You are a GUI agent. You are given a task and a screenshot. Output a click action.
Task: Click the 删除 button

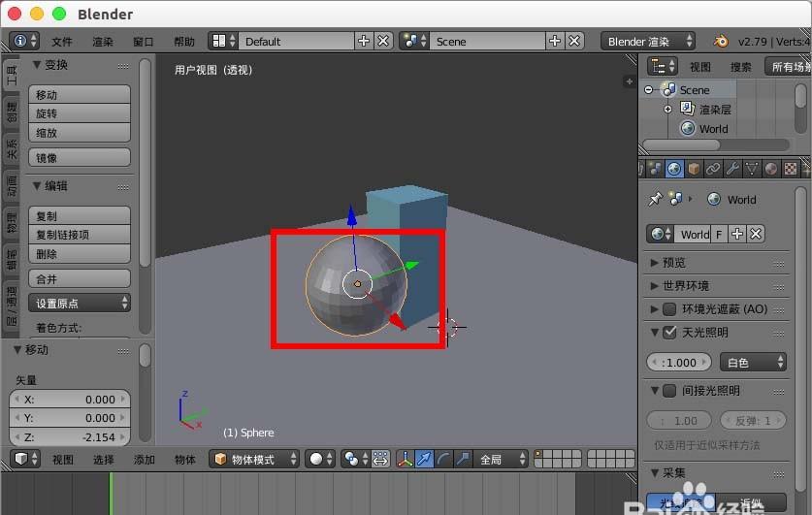click(80, 253)
